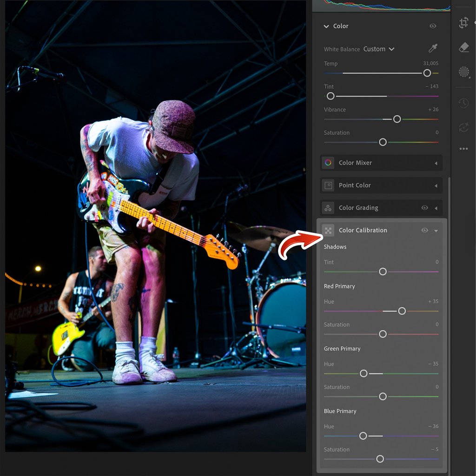Screen dimensions: 476x476
Task: Click the Shadows label in Color Calibration
Action: click(x=335, y=247)
